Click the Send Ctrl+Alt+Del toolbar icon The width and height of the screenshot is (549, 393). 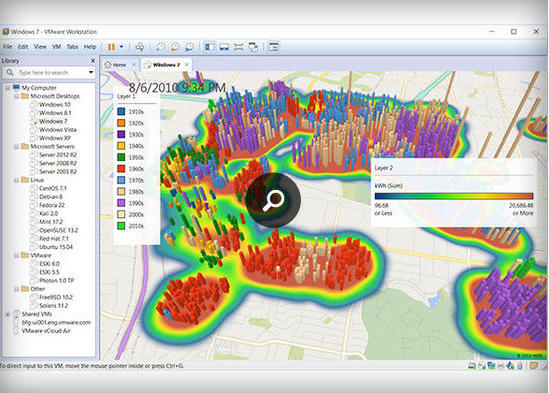coord(140,47)
